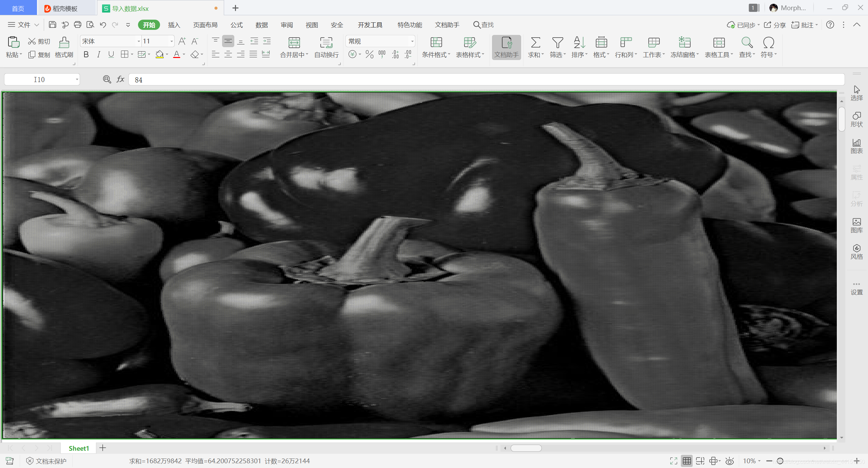This screenshot has width=868, height=468.
Task: Toggle bold formatting
Action: [x=86, y=55]
